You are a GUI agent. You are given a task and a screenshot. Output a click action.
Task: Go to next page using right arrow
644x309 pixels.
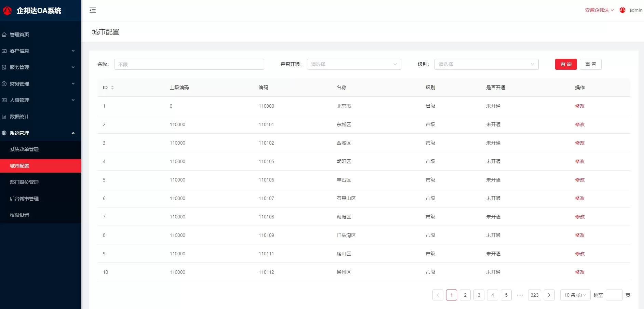[549, 295]
